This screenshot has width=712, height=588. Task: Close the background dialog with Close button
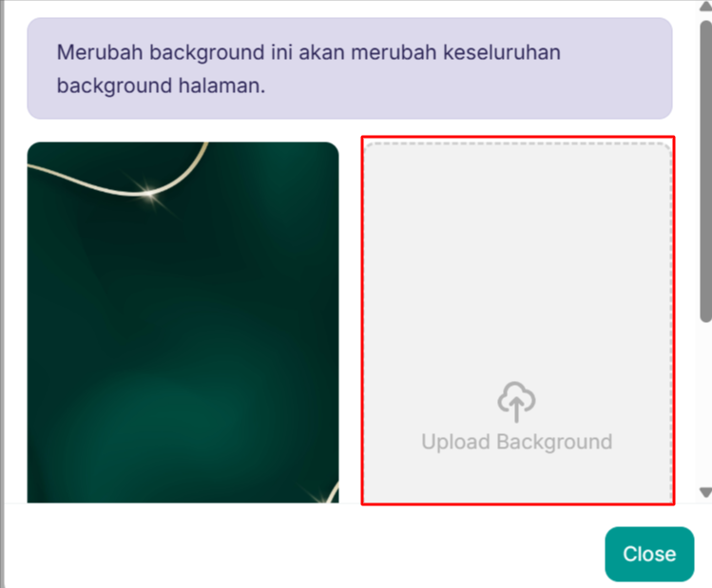point(649,554)
